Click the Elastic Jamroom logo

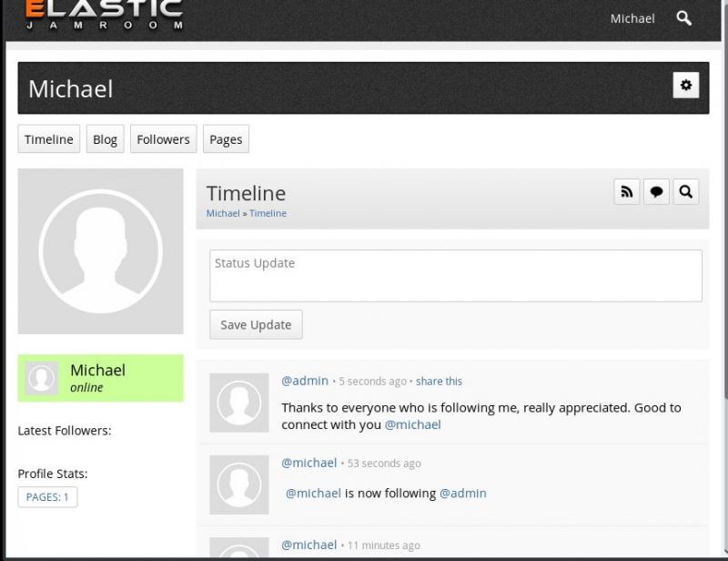tap(104, 15)
